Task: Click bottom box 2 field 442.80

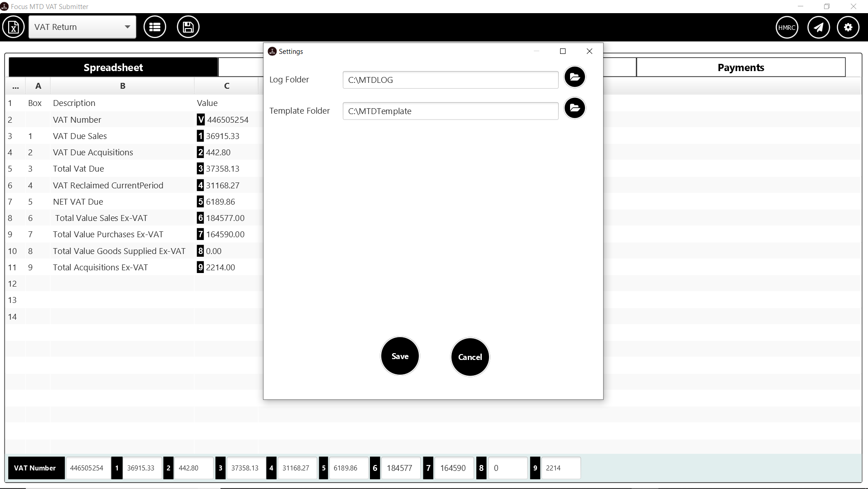Action: click(x=194, y=468)
